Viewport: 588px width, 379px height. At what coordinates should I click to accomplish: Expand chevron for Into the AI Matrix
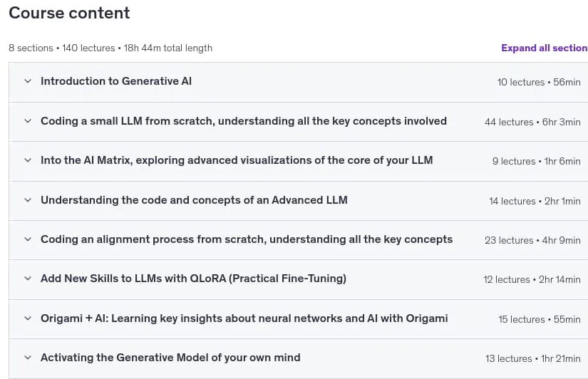click(x=28, y=160)
